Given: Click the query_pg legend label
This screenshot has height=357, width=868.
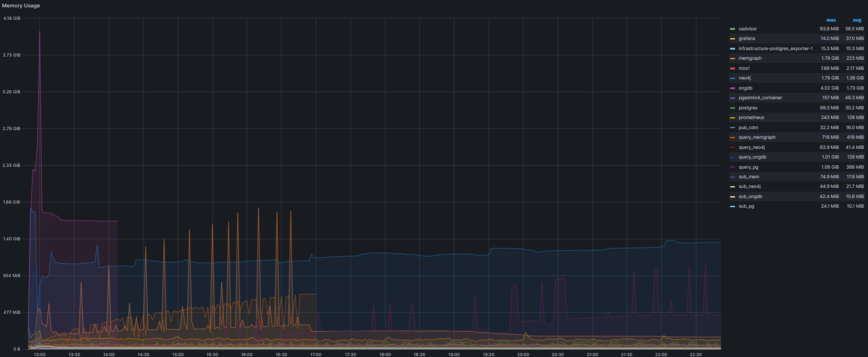Looking at the screenshot, I should click(748, 167).
